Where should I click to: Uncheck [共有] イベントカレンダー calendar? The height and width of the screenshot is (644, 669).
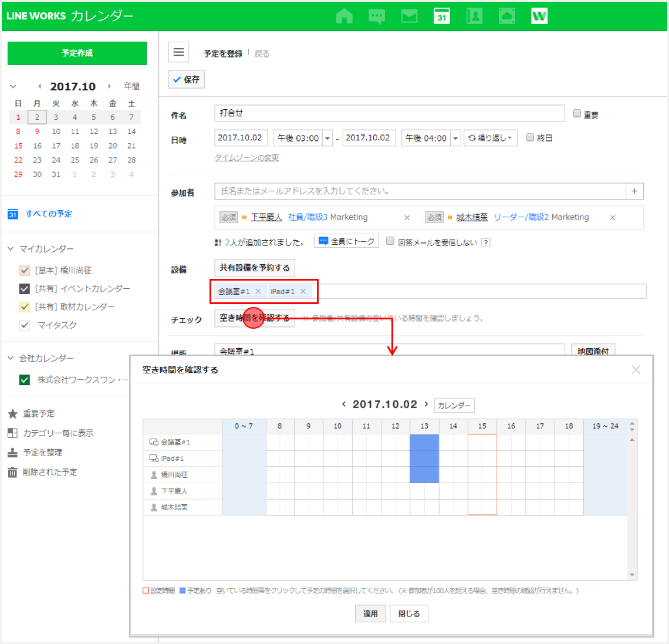pos(25,288)
